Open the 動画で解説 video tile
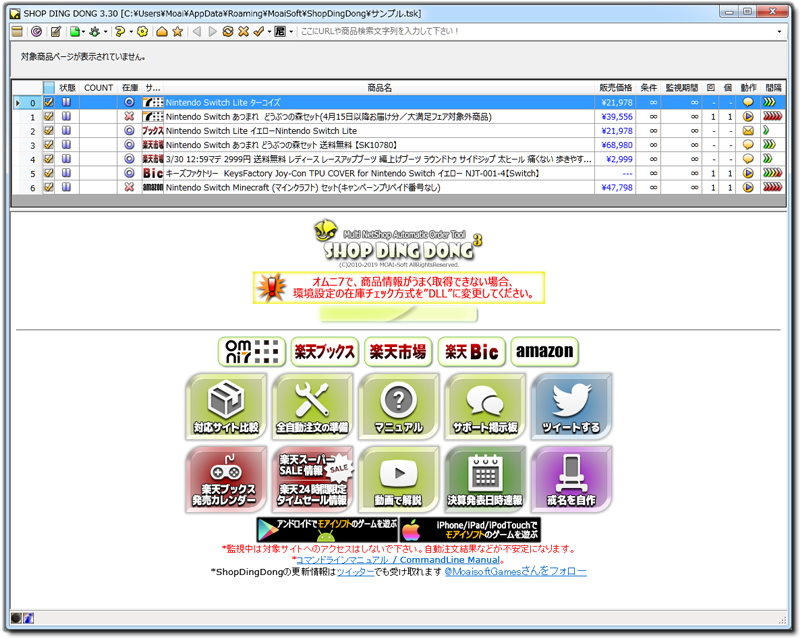The width and height of the screenshot is (800, 639). pyautogui.click(x=398, y=479)
